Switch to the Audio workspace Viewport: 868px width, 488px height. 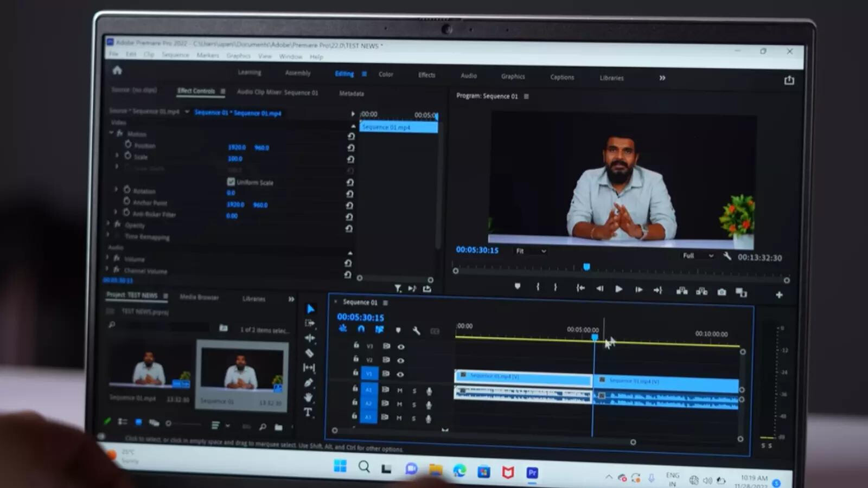tap(469, 76)
